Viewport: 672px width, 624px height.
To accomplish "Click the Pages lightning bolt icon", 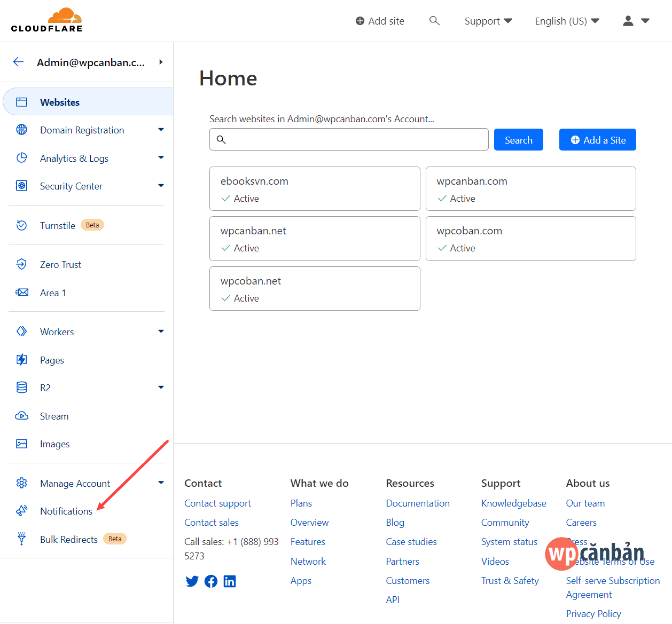I will tap(21, 360).
